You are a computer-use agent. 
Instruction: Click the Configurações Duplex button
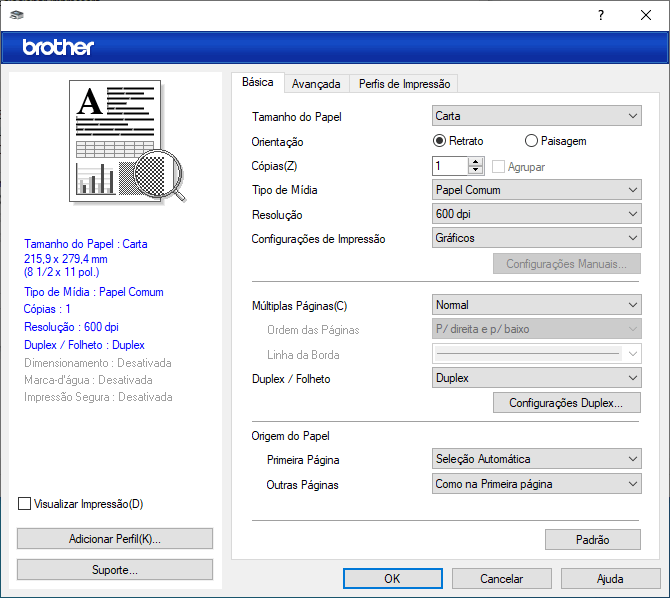coord(567,403)
